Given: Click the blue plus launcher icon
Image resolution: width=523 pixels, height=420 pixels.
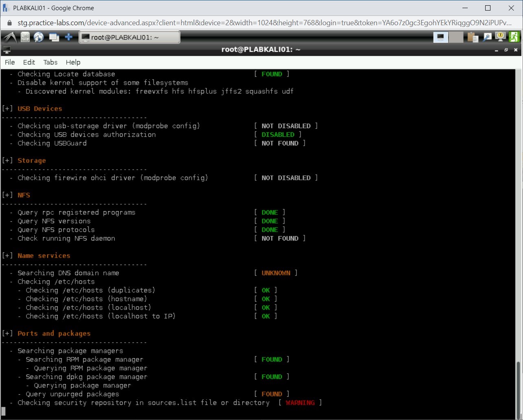Looking at the screenshot, I should tap(69, 37).
